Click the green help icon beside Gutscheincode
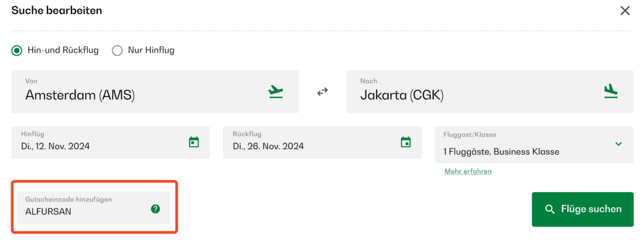The width and height of the screenshot is (644, 240). [155, 209]
